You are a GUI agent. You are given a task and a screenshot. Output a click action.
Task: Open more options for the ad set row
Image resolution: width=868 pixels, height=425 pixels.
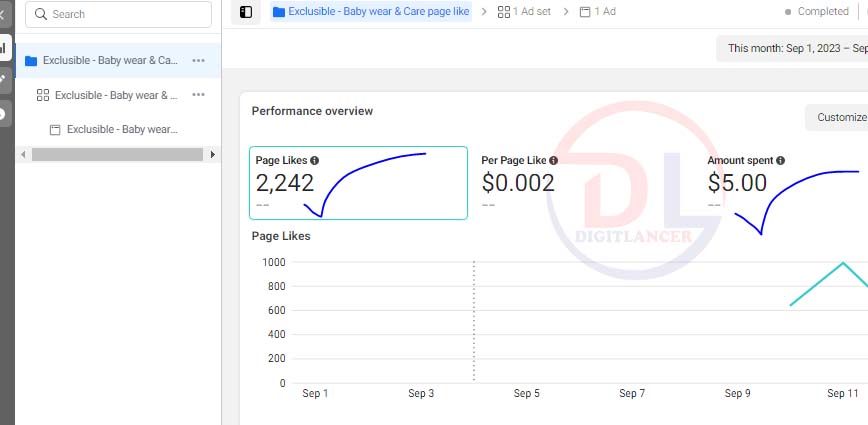[x=198, y=95]
